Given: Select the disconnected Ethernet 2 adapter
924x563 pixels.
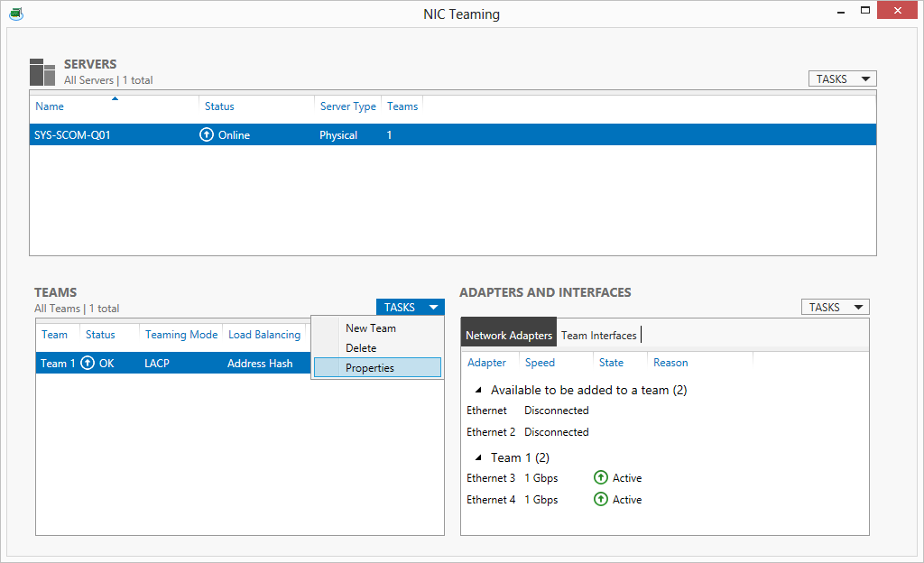Looking at the screenshot, I should pyautogui.click(x=491, y=432).
